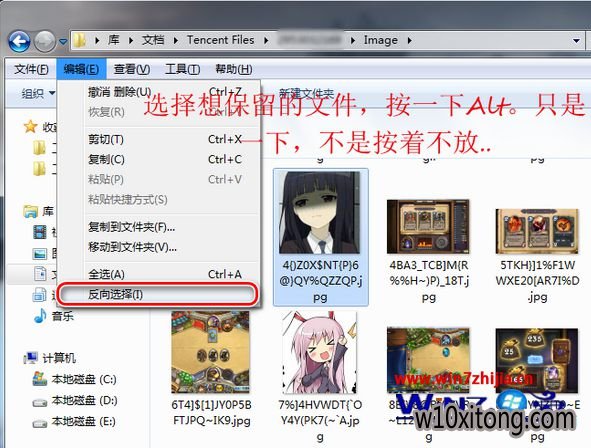Click the 本地磁盘 (C:) drive icon

click(x=40, y=379)
